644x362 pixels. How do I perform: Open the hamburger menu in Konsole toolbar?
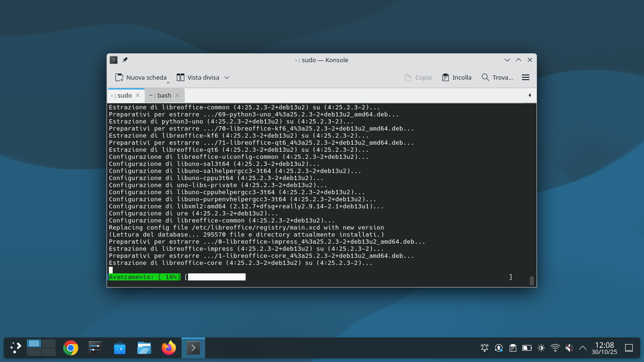(526, 77)
